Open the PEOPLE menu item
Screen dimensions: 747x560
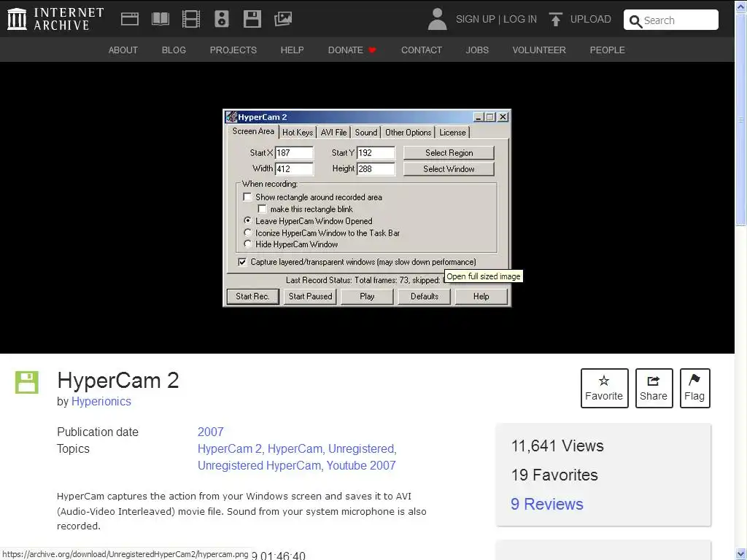coord(608,50)
